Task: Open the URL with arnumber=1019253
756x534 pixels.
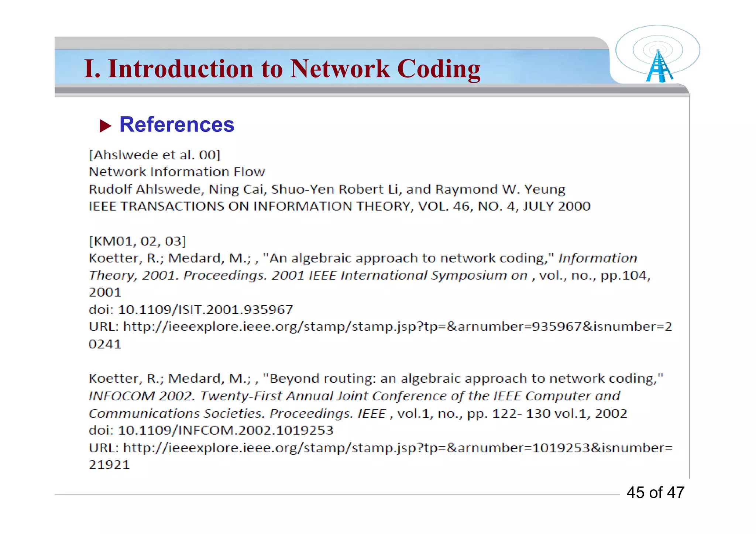Action: point(381,448)
